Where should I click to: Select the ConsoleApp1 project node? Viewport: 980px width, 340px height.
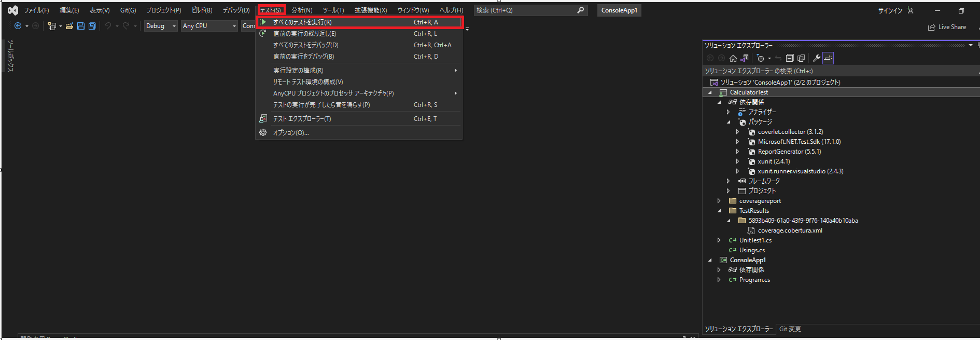[748, 260]
